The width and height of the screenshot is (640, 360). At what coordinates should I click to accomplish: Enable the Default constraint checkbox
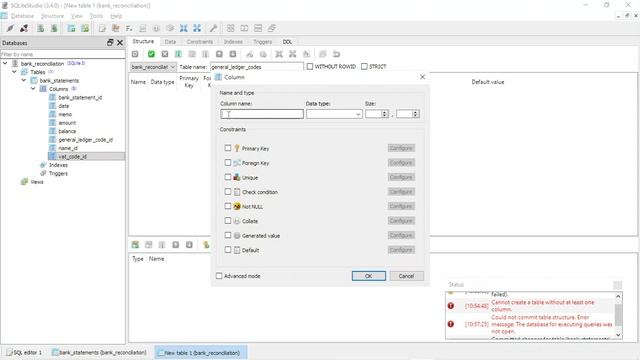(x=228, y=250)
